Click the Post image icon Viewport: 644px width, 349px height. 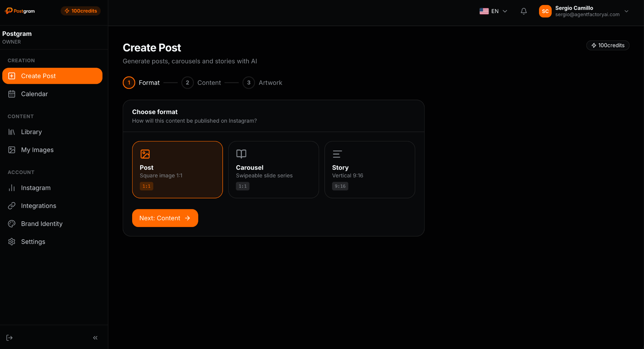145,154
